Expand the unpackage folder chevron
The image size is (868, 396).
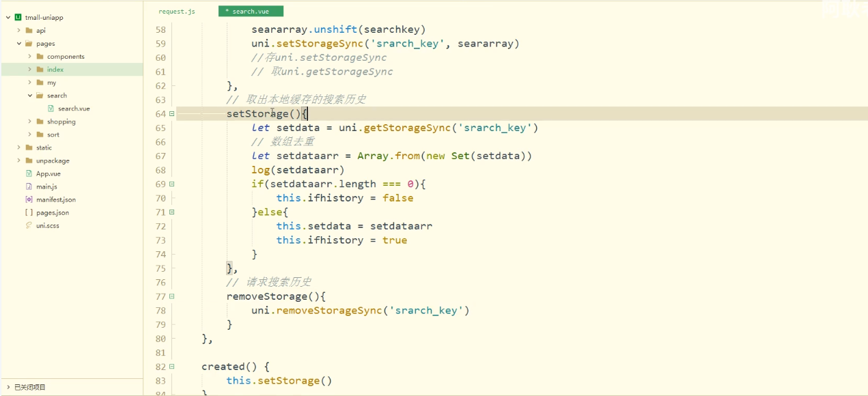(x=18, y=160)
